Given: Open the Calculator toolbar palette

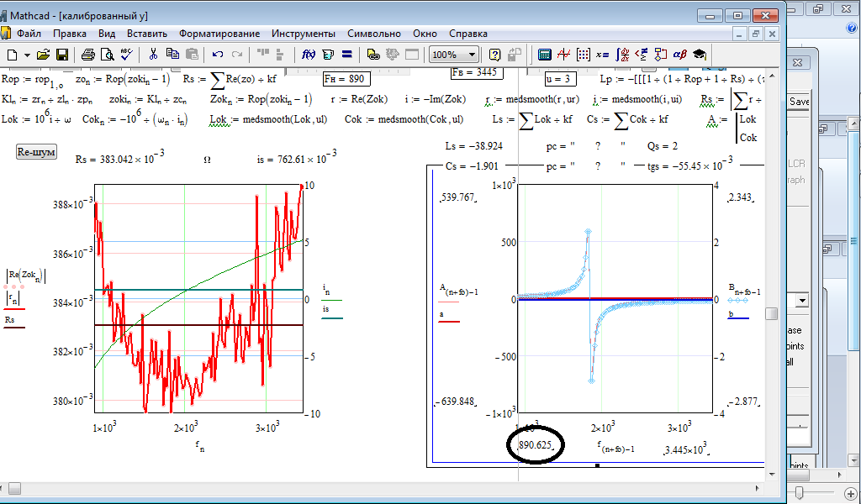Looking at the screenshot, I should click(545, 55).
